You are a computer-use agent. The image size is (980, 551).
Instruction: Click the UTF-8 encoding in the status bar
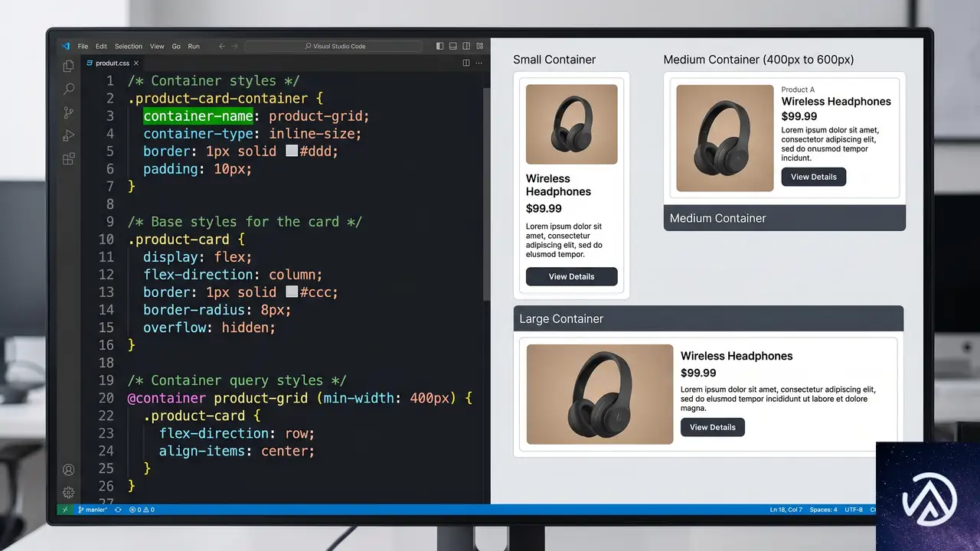[x=854, y=510]
